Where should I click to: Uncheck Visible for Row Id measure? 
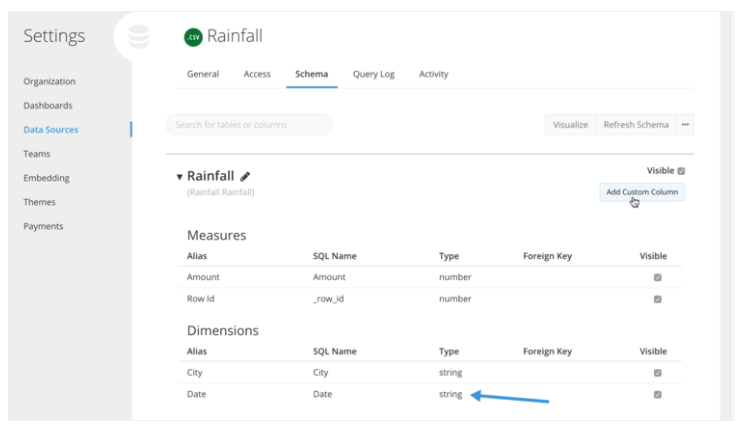pyautogui.click(x=657, y=299)
